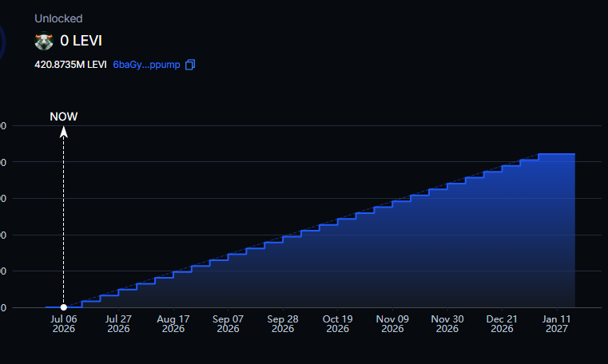608x364 pixels.
Task: Click the Jan 11 2027 axis label
Action: click(x=556, y=324)
